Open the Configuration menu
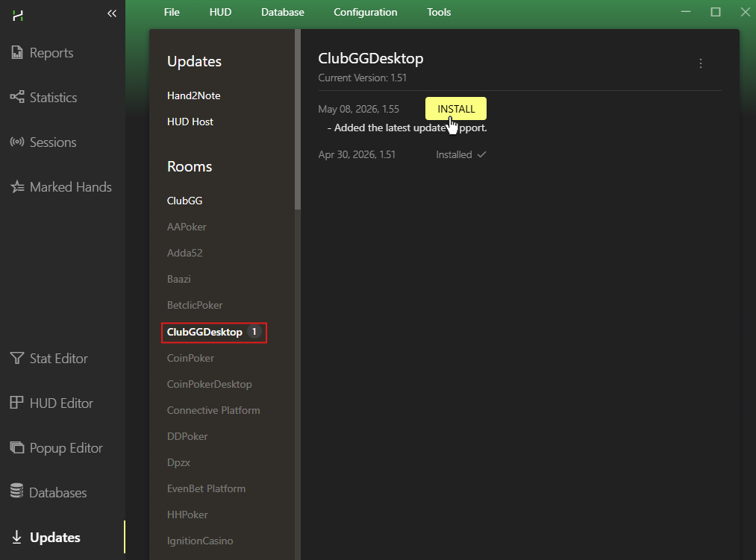 point(366,12)
